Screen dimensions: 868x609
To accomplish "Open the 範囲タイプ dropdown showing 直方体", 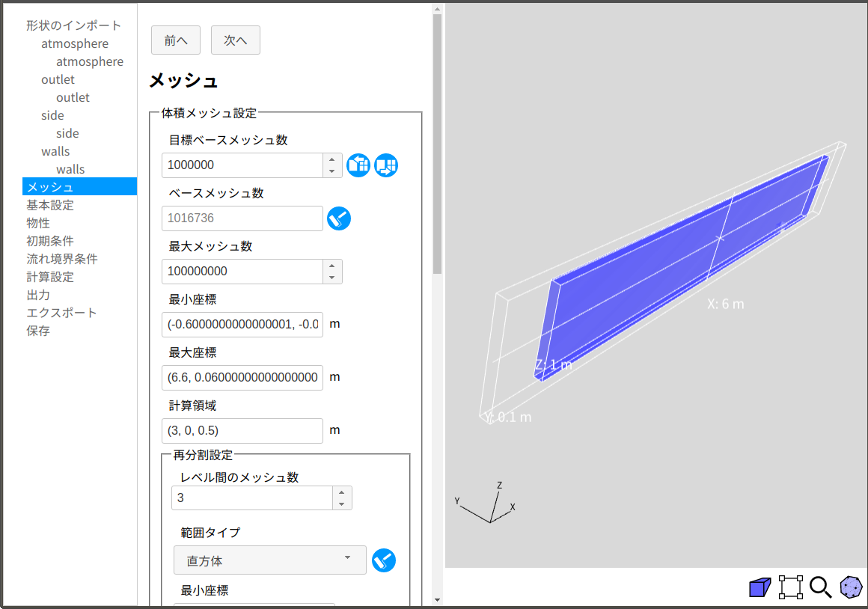I will [x=269, y=560].
